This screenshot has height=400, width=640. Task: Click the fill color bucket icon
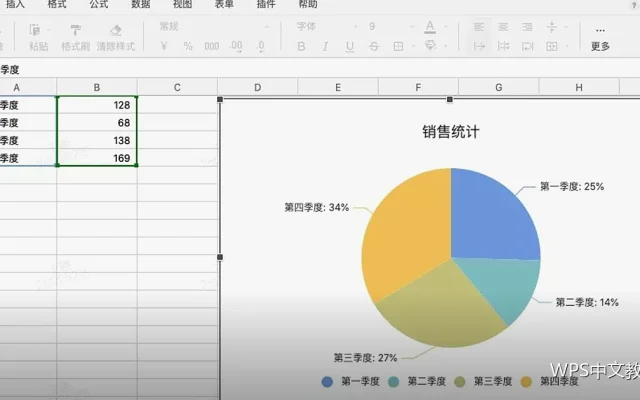[430, 45]
